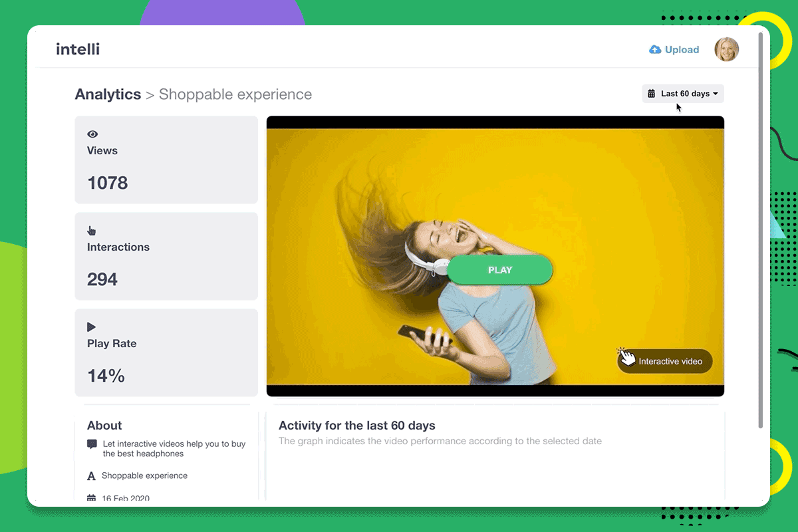Select the graph description text under Activity
798x532 pixels.
click(x=440, y=441)
